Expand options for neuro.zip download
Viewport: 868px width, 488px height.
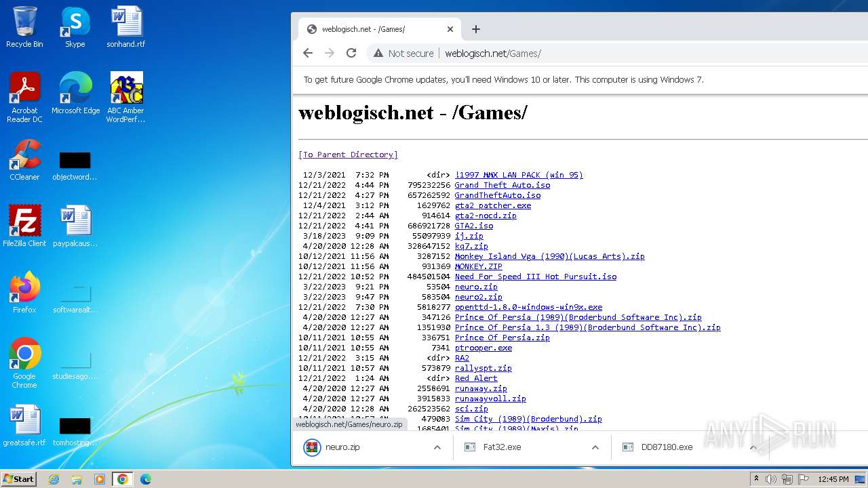click(x=437, y=447)
